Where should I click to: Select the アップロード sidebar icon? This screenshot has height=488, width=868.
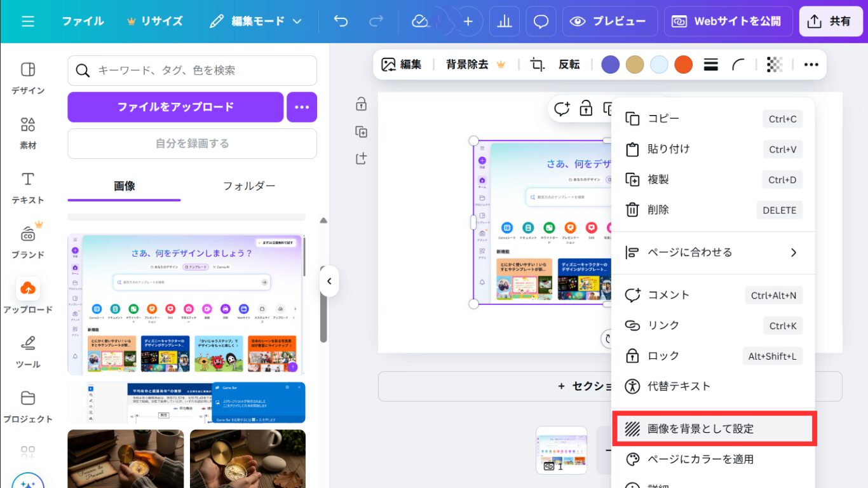pos(28,296)
